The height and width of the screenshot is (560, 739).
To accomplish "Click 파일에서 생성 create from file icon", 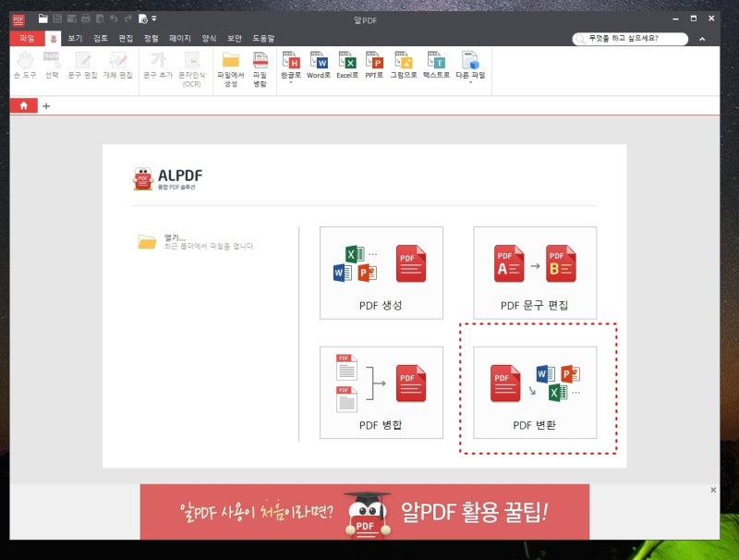I will (230, 69).
